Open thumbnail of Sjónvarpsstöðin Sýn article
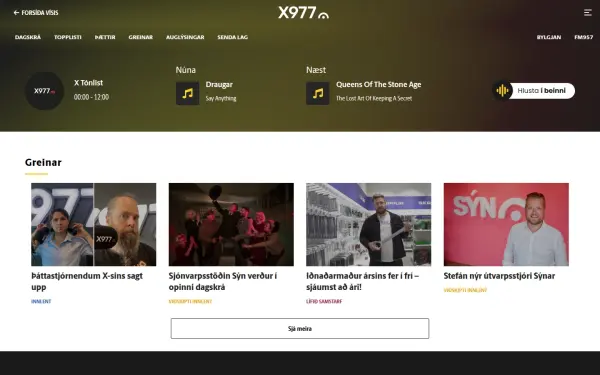This screenshot has height=375, width=600. pyautogui.click(x=231, y=224)
